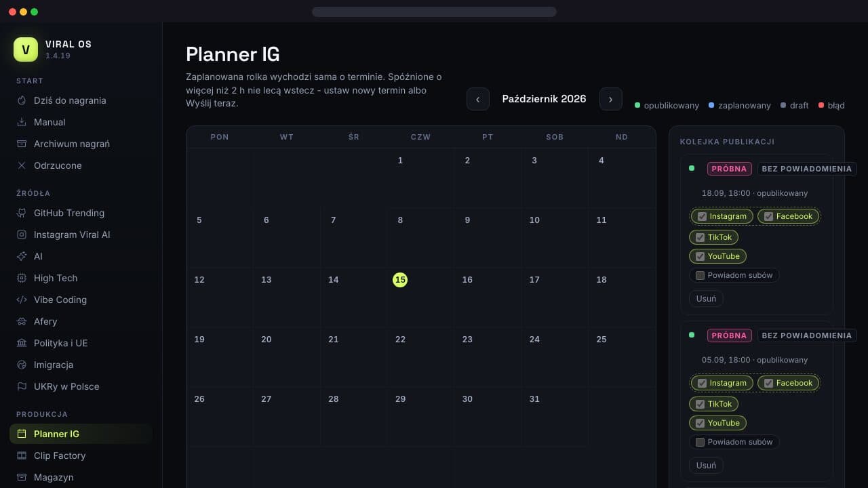Screen dimensions: 868x488
Task: Toggle Facebook checkbox in the 18.09 card
Action: [769, 216]
